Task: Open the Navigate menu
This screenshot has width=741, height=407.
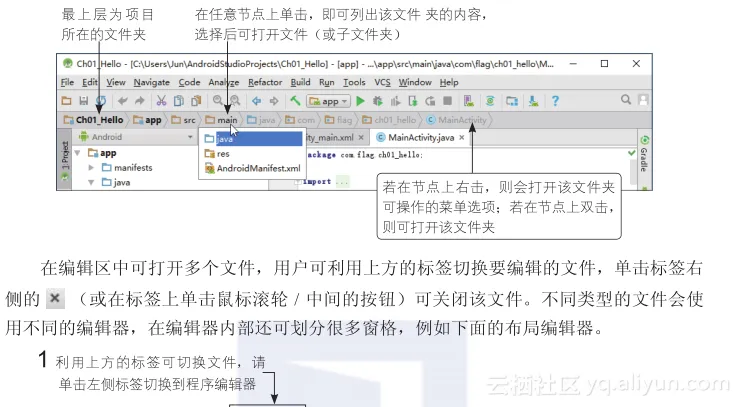Action: click(151, 82)
